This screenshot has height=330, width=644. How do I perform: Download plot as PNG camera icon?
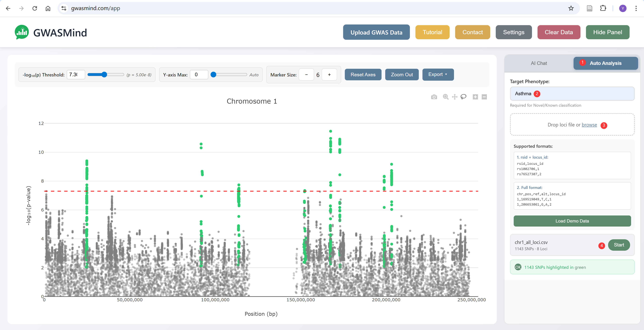click(x=434, y=97)
